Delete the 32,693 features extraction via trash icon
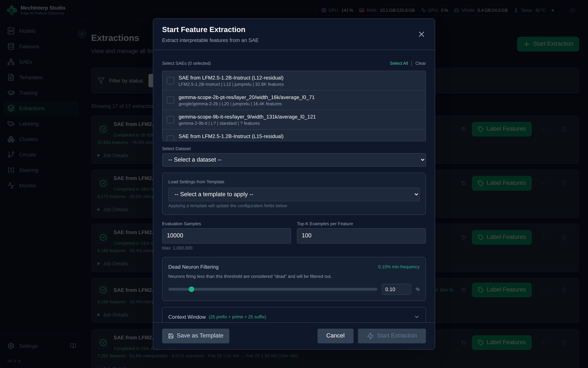Screen dimensions: 588x368 (564, 129)
